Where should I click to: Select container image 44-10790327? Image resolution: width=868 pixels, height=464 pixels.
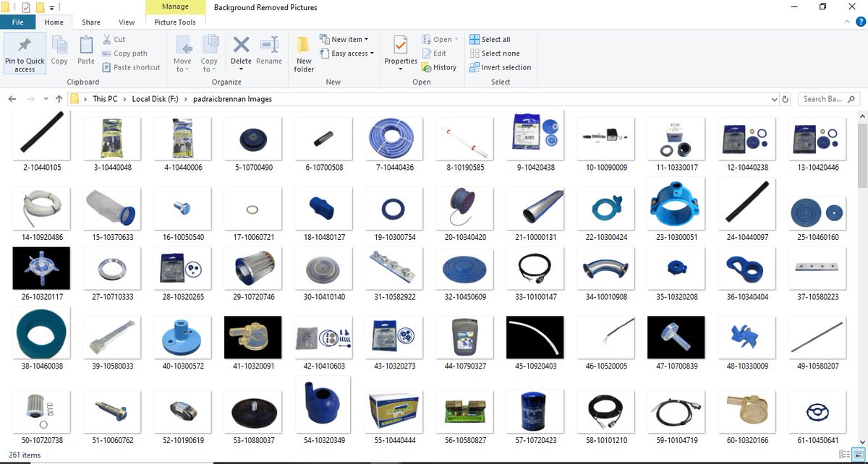(465, 338)
